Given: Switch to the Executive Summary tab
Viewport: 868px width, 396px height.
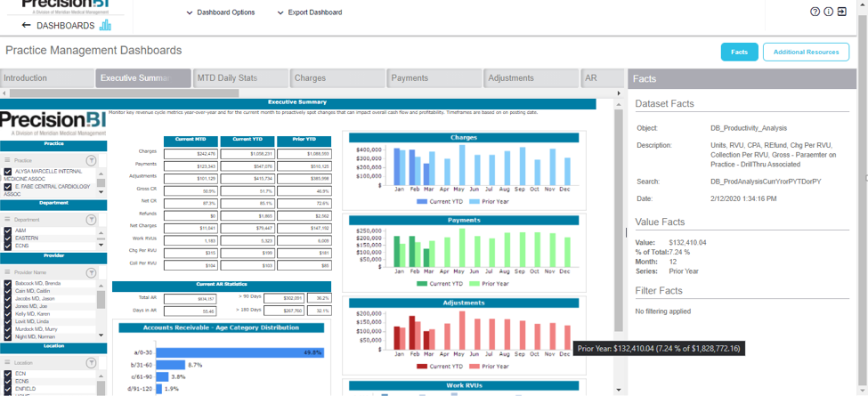Looking at the screenshot, I should pyautogui.click(x=143, y=78).
